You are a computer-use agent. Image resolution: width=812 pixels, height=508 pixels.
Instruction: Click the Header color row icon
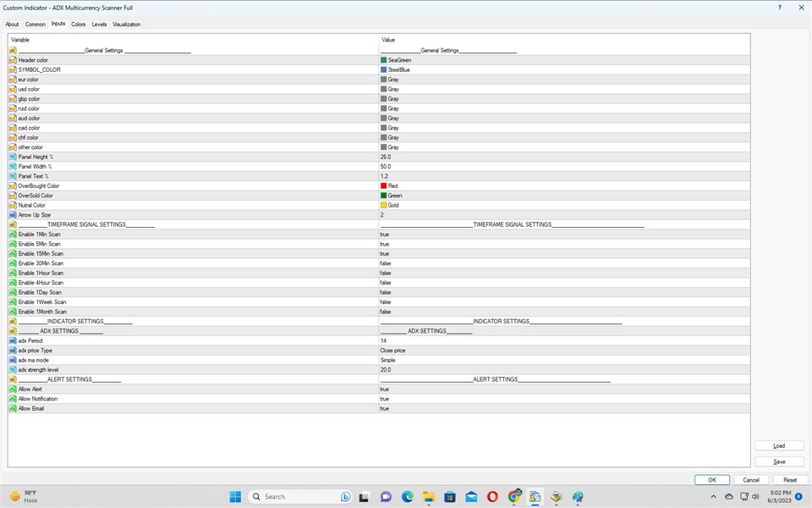(x=13, y=60)
